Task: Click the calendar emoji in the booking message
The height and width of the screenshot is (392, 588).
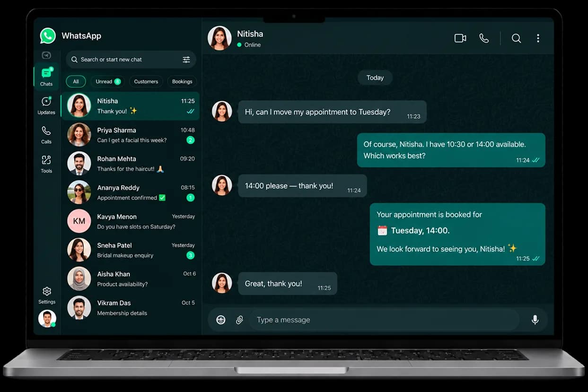Action: tap(382, 230)
